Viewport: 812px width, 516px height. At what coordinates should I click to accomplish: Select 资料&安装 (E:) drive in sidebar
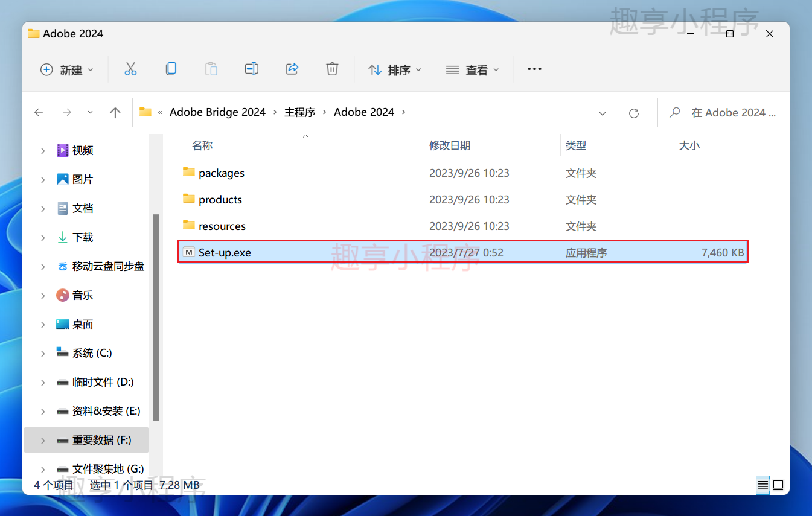pos(106,411)
